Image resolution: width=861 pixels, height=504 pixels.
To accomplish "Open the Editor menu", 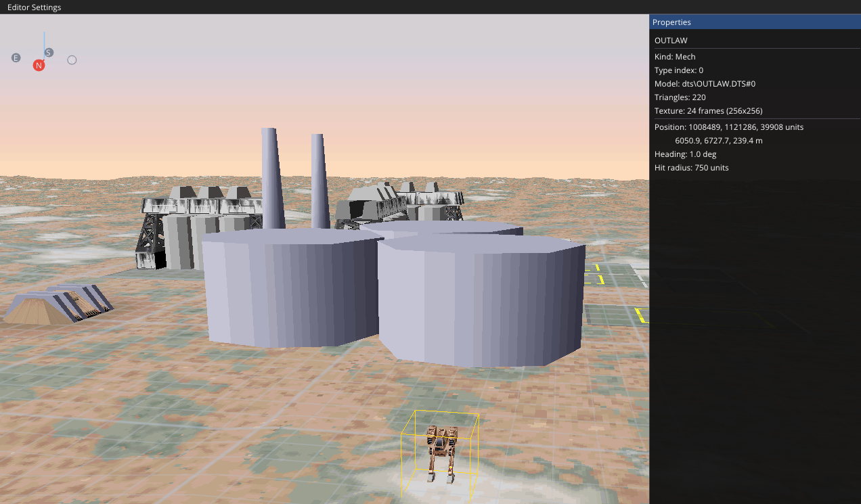I will (19, 7).
